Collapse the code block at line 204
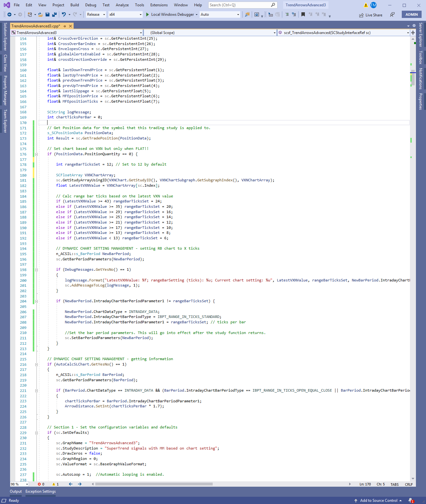The height and width of the screenshot is (504, 426). 36,301
